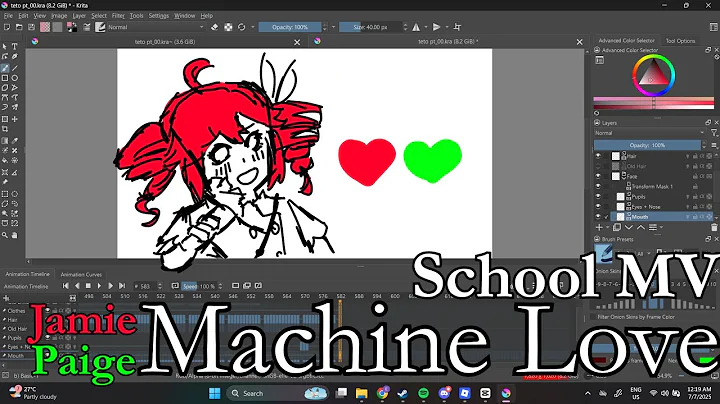This screenshot has width=720, height=404.
Task: Play the animation
Action: click(100, 286)
